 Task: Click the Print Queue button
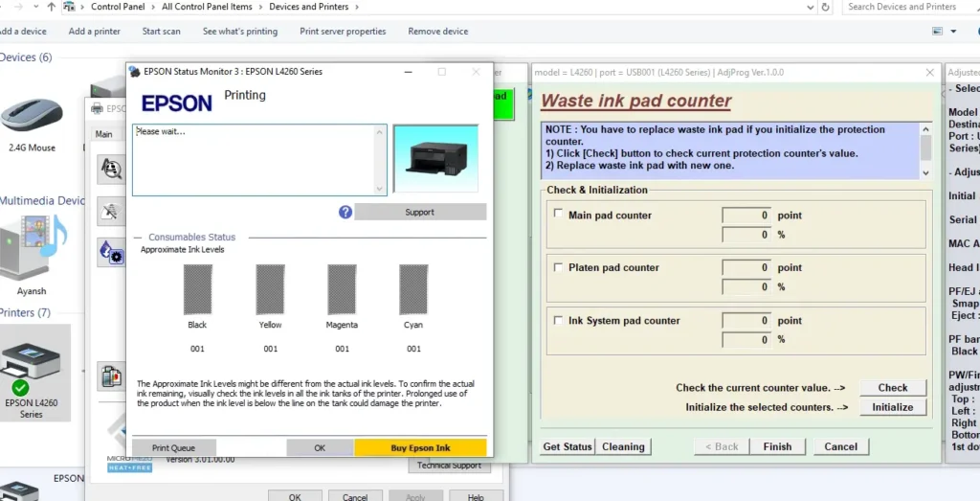click(x=174, y=448)
